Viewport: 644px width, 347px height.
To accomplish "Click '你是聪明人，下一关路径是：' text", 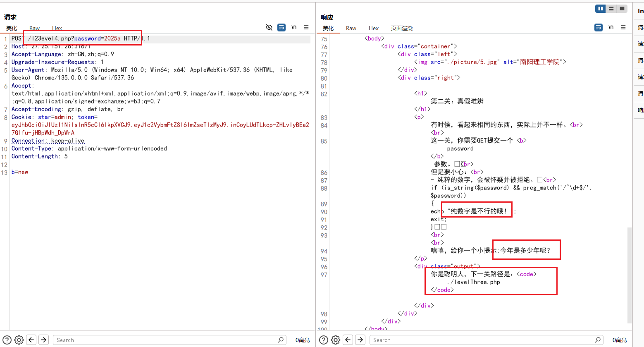I will click(474, 274).
